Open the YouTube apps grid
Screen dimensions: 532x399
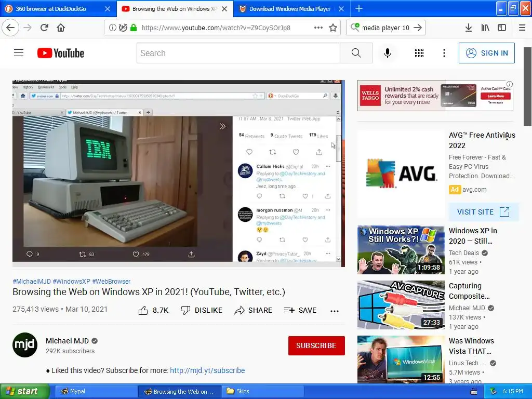(x=419, y=53)
